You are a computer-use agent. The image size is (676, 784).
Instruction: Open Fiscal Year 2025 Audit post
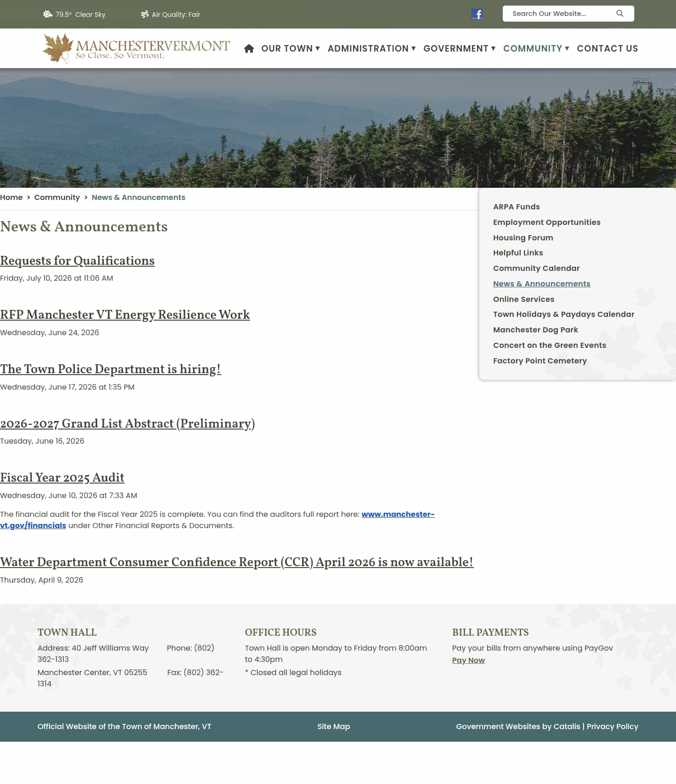pos(62,477)
